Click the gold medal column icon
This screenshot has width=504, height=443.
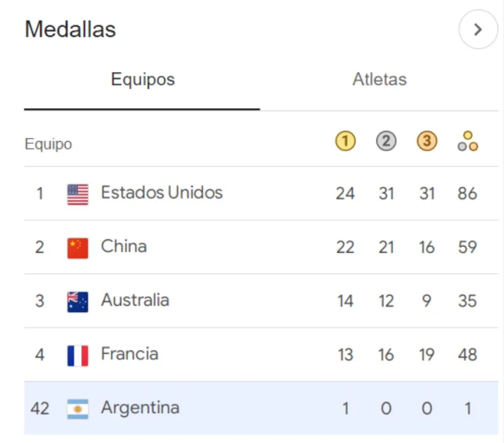pos(345,142)
